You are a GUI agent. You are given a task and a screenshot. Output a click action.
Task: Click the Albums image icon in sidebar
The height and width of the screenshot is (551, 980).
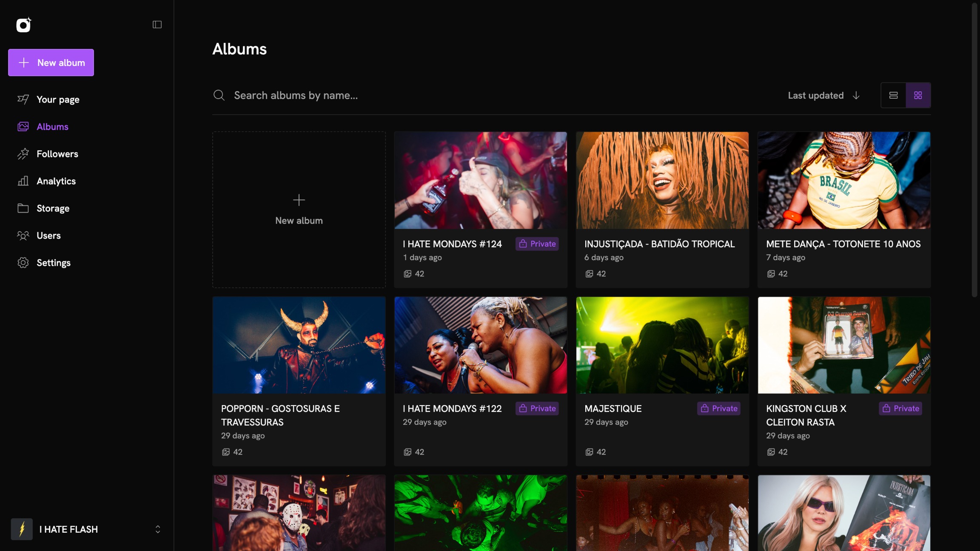23,127
